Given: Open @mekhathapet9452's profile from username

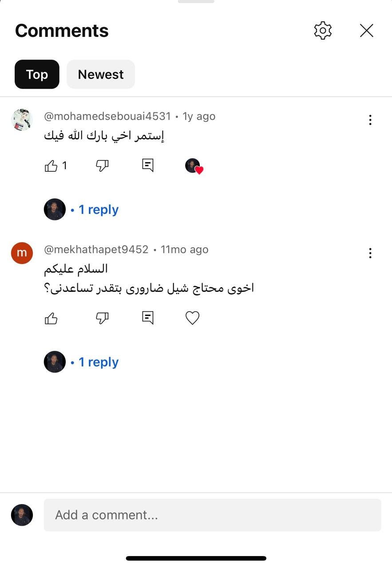Looking at the screenshot, I should (x=96, y=249).
